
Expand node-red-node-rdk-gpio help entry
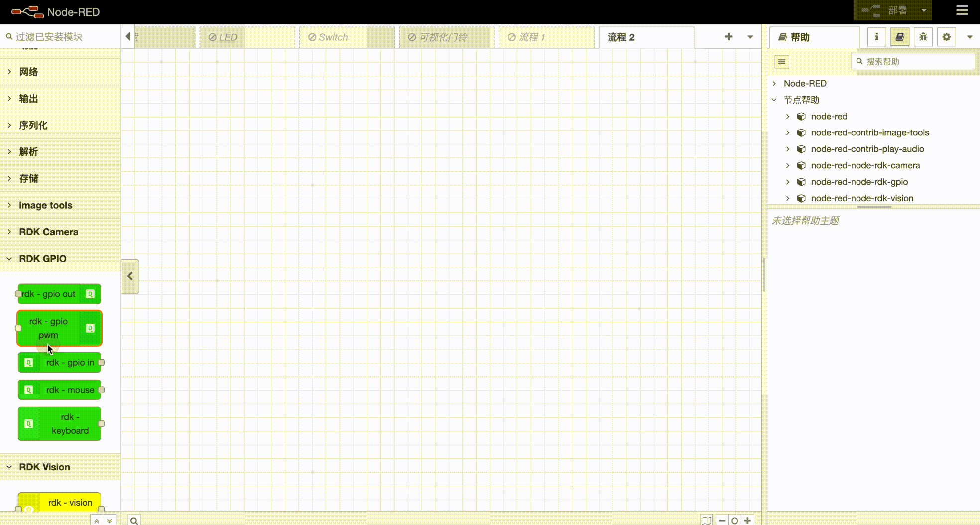point(788,182)
